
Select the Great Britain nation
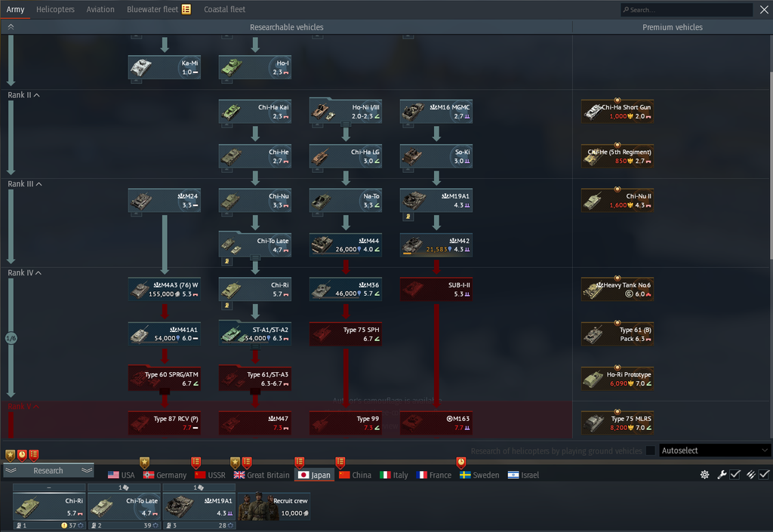(262, 475)
